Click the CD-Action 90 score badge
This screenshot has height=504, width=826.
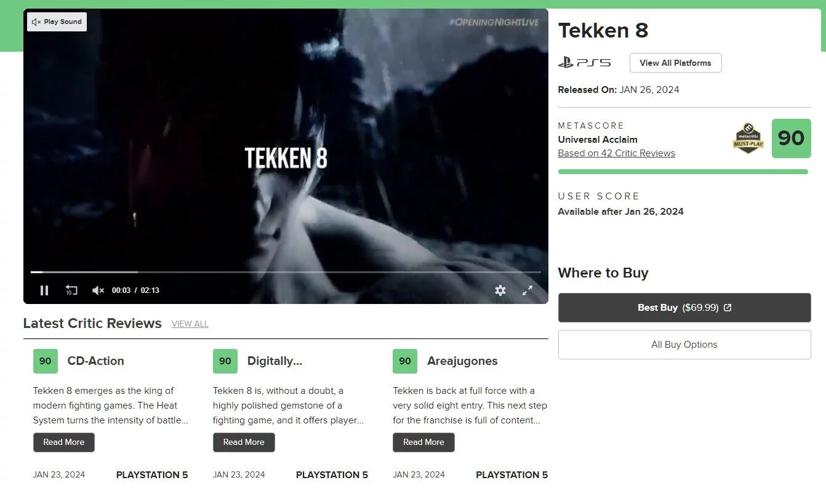pos(46,361)
